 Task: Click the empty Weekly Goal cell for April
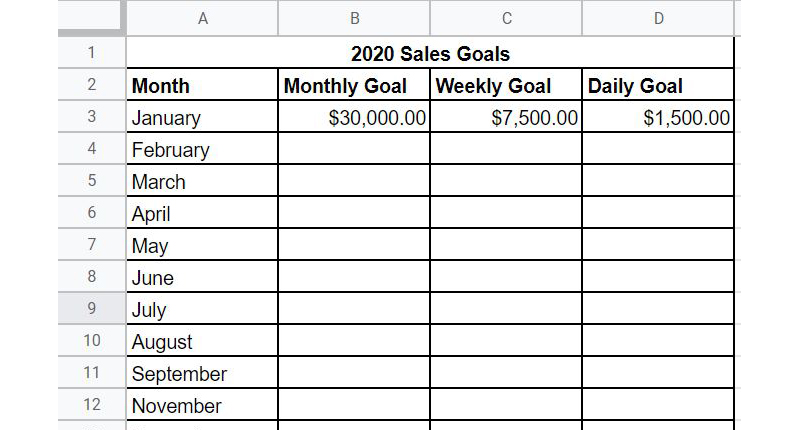click(506, 213)
